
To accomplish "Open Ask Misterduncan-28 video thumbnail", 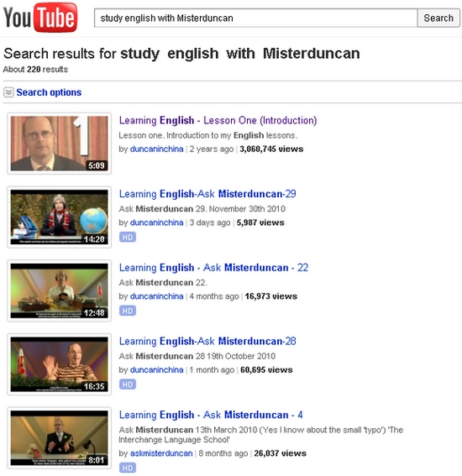I will click(60, 364).
